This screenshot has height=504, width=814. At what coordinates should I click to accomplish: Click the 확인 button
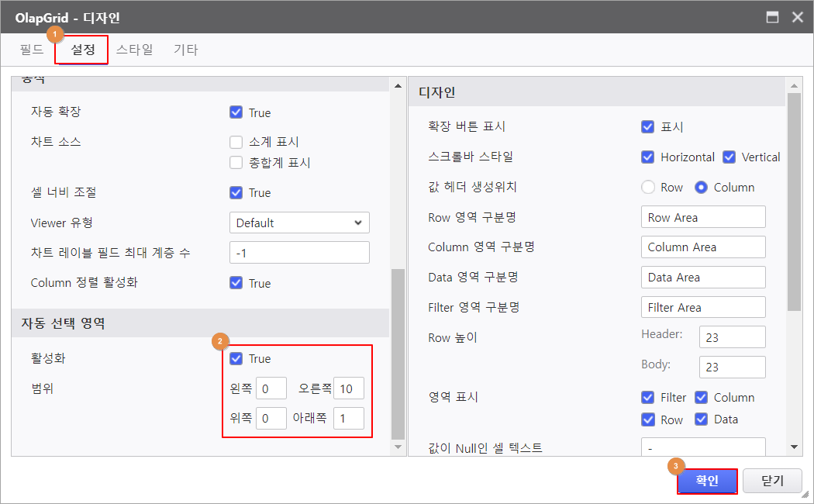(707, 482)
